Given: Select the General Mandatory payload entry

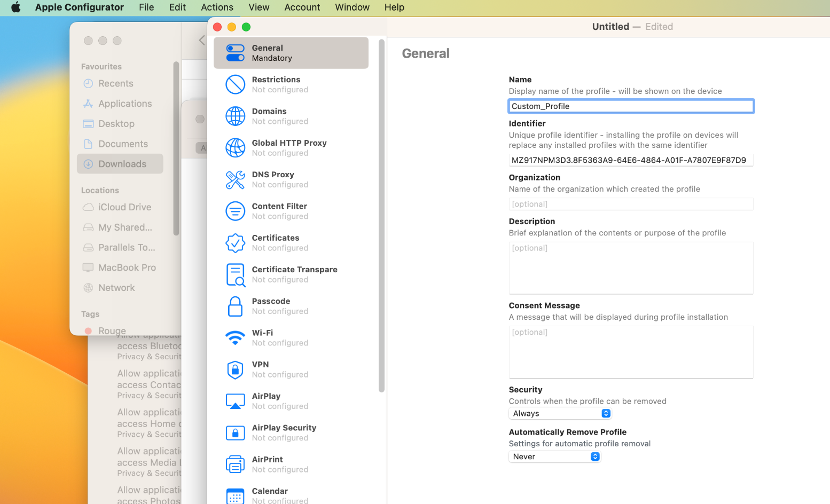Looking at the screenshot, I should pyautogui.click(x=291, y=53).
